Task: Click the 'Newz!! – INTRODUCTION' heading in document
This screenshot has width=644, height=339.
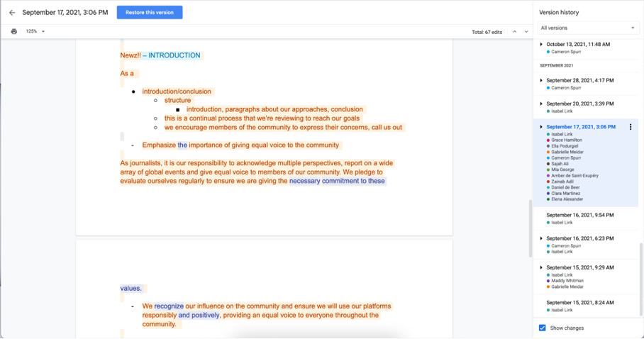Action: point(160,55)
